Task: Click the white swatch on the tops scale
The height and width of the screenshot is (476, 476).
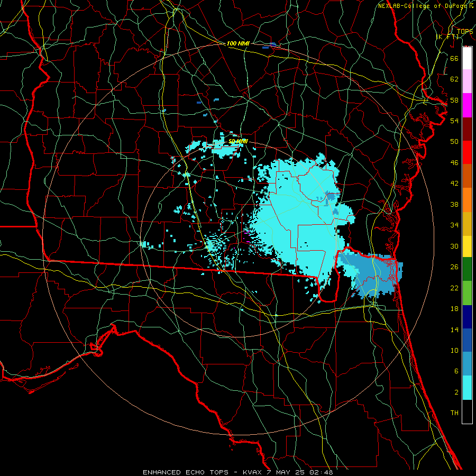Action: tap(467, 58)
